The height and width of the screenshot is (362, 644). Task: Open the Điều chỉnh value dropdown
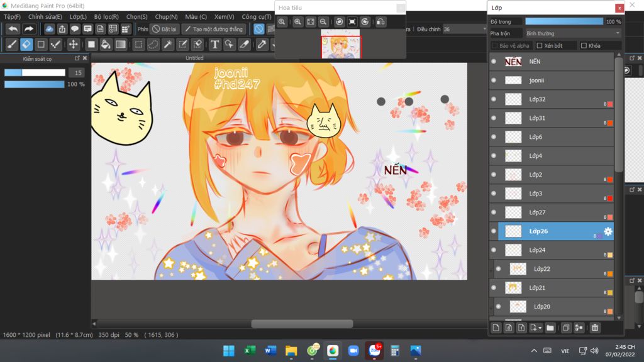point(465,29)
